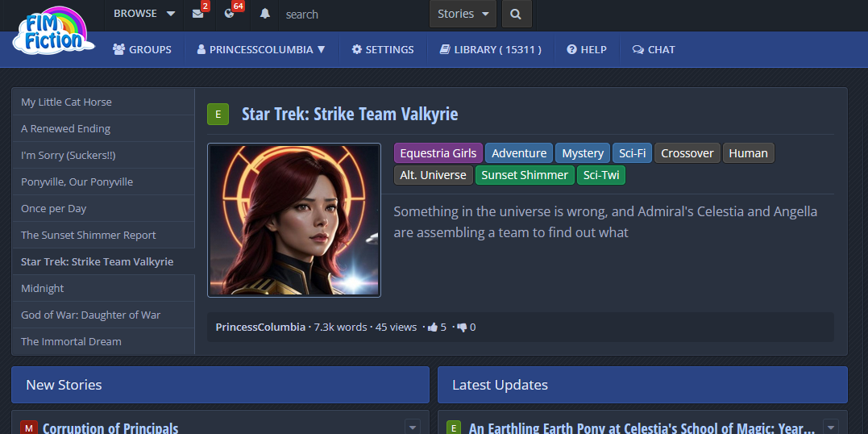This screenshot has width=868, height=434.
Task: Expand options arrow on Corruption of Principals
Action: pos(413,427)
